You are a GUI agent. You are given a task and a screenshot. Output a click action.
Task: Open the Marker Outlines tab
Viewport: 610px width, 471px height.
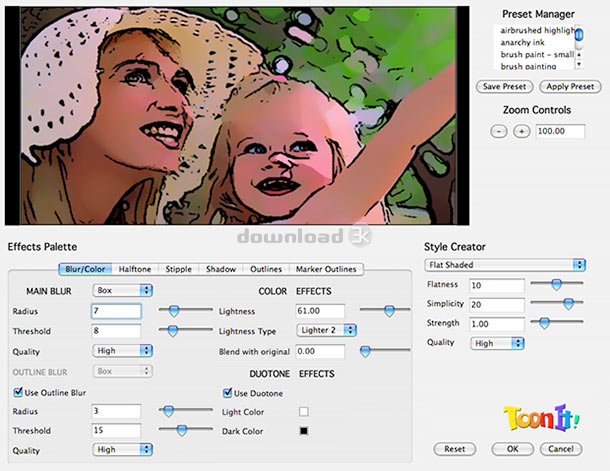(326, 269)
